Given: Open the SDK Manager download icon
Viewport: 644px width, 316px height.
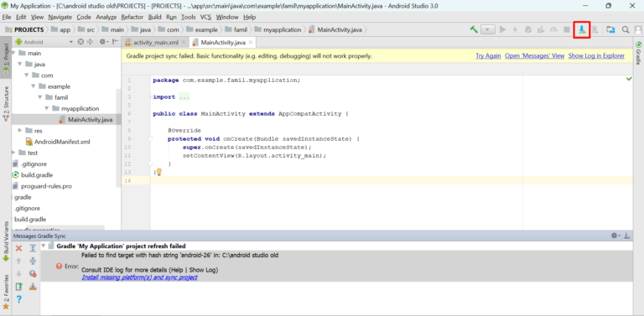Looking at the screenshot, I should (582, 29).
